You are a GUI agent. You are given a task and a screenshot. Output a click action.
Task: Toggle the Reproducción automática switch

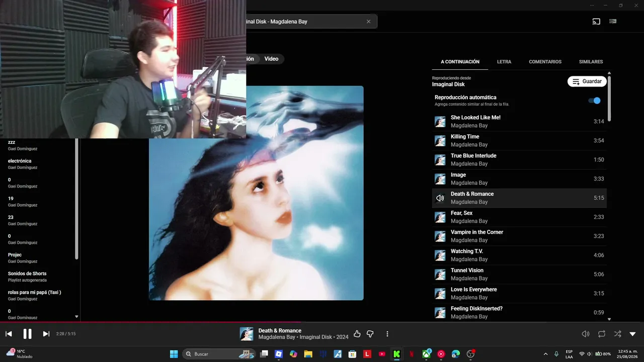pos(594,101)
